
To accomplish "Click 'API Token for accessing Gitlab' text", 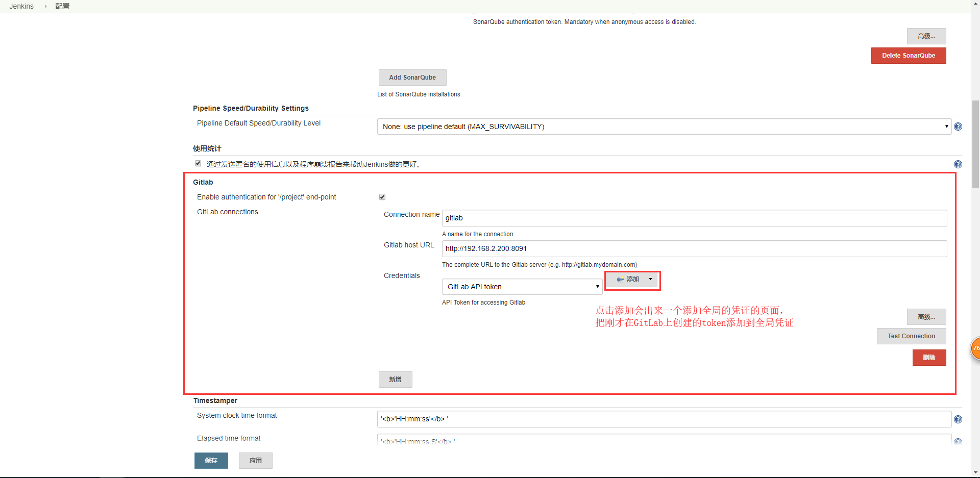I will 483,303.
